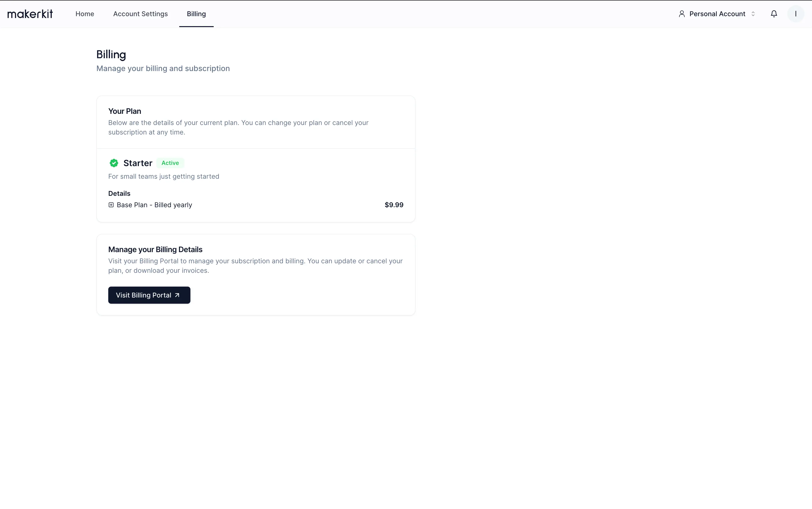
Task: Click the green verified checkmark badge
Action: click(x=114, y=163)
